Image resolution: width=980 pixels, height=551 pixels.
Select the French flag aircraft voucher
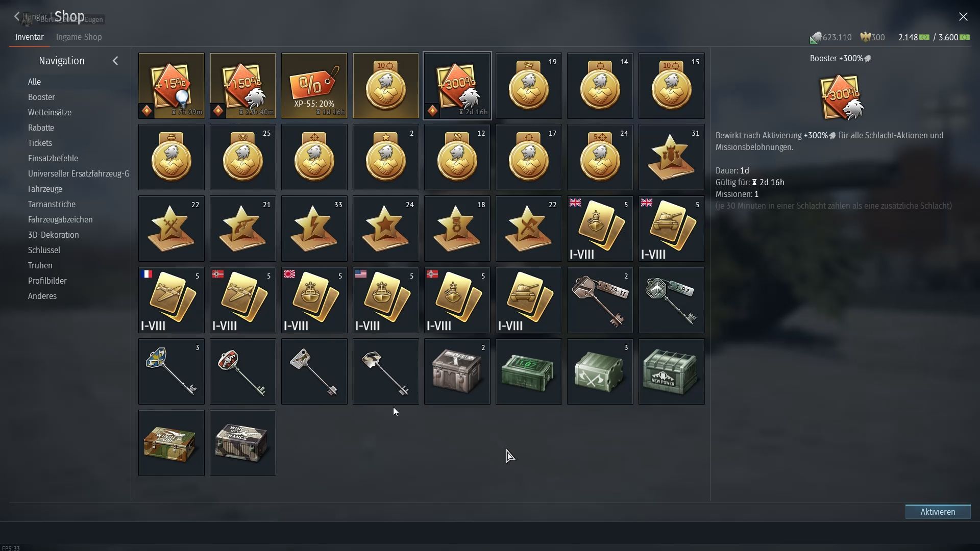(171, 300)
